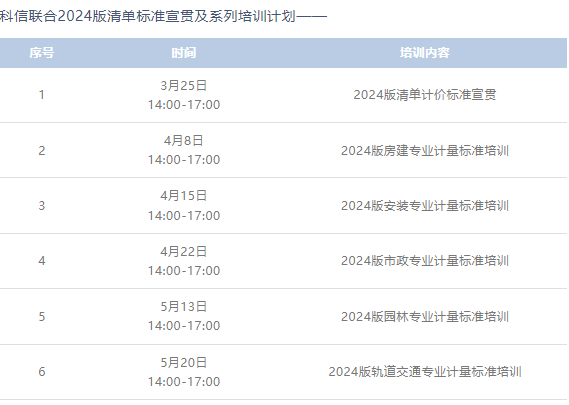Click the 时间 column header
This screenshot has width=569, height=405.
[x=184, y=53]
